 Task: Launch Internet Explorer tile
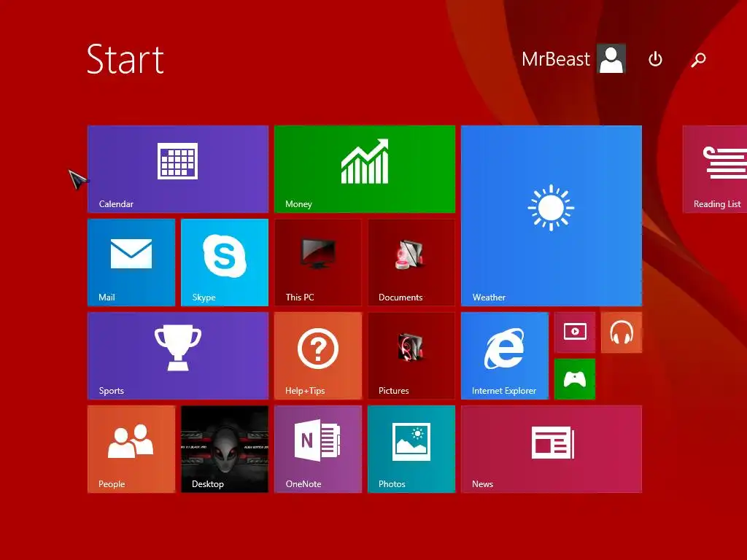[x=505, y=356]
